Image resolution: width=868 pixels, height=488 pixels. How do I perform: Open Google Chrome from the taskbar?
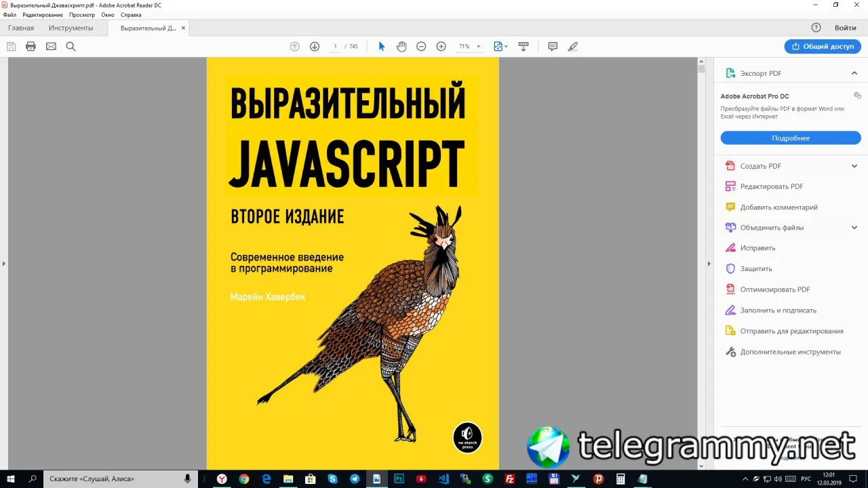(244, 479)
